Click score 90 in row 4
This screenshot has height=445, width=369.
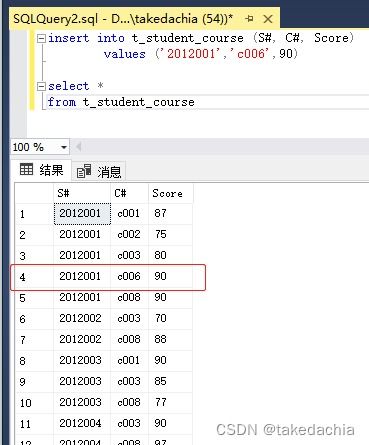coord(170,277)
